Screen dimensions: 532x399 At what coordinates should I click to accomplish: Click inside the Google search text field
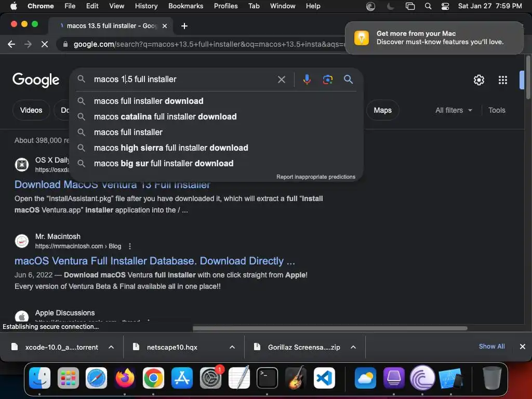[183, 79]
